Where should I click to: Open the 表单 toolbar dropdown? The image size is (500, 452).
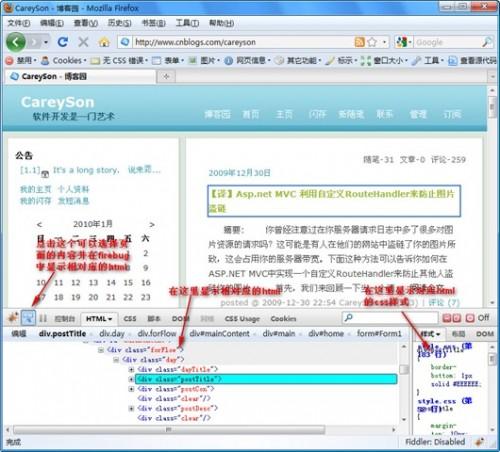pyautogui.click(x=168, y=60)
